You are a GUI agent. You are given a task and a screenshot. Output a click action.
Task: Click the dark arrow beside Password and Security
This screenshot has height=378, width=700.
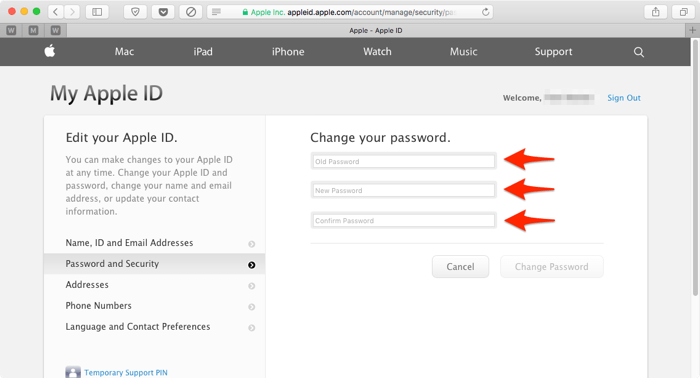pos(252,265)
